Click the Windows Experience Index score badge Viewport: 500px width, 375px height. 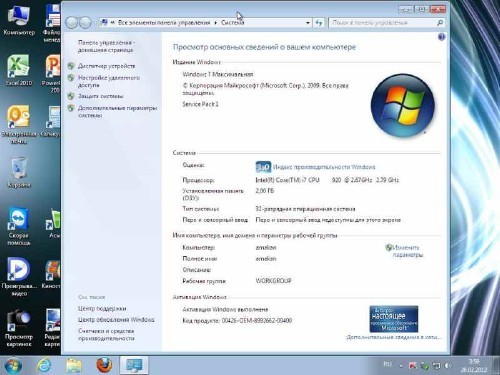(x=263, y=167)
